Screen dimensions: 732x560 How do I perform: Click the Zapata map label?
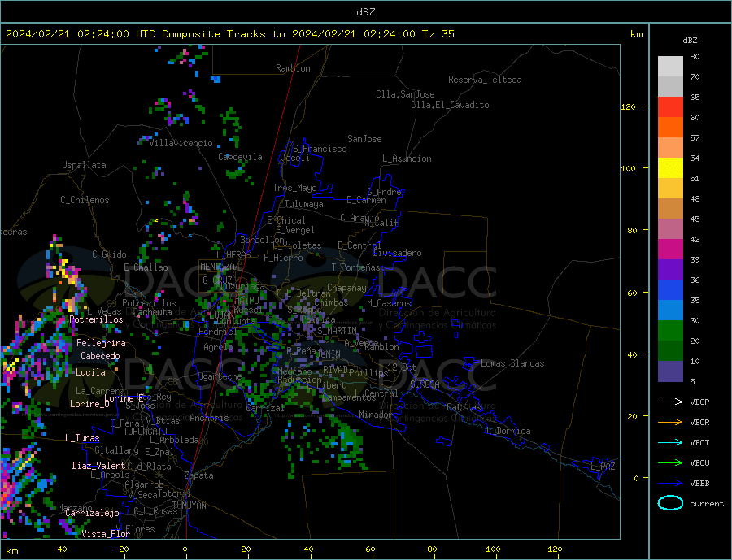(199, 476)
